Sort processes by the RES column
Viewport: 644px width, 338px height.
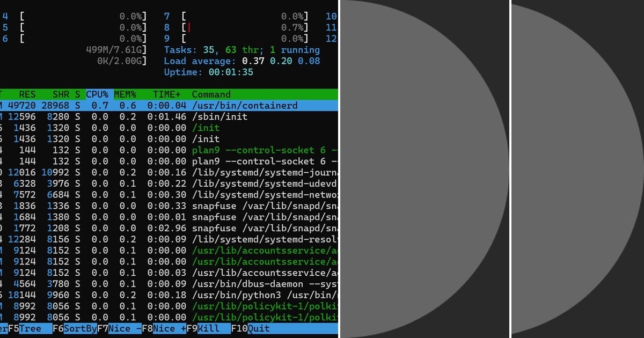pos(27,94)
